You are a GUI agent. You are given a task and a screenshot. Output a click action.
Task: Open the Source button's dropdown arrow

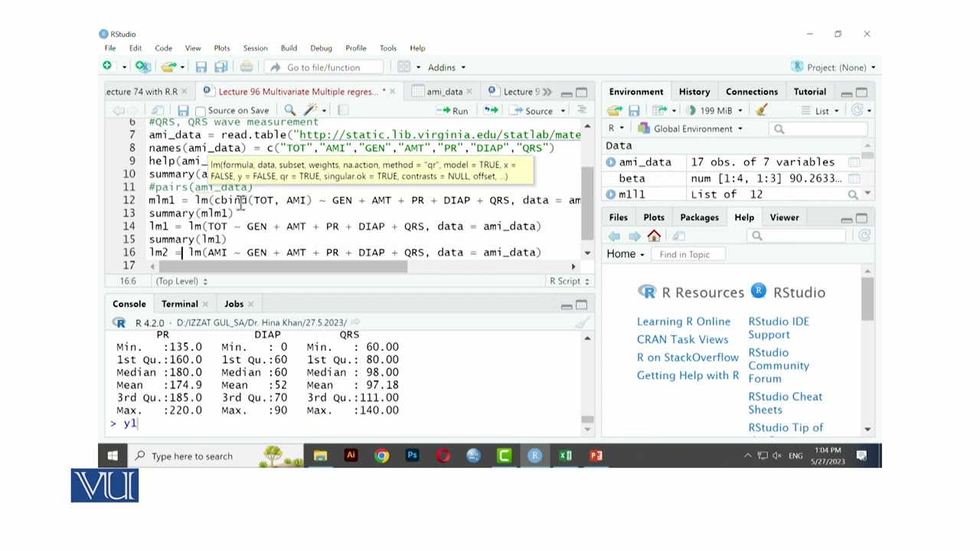563,111
